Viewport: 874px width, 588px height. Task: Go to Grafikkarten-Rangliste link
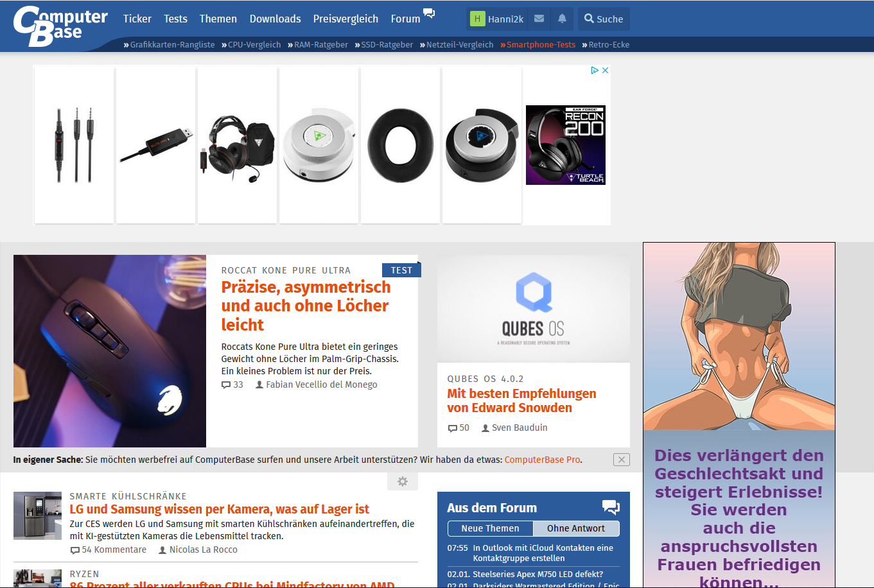click(x=170, y=45)
